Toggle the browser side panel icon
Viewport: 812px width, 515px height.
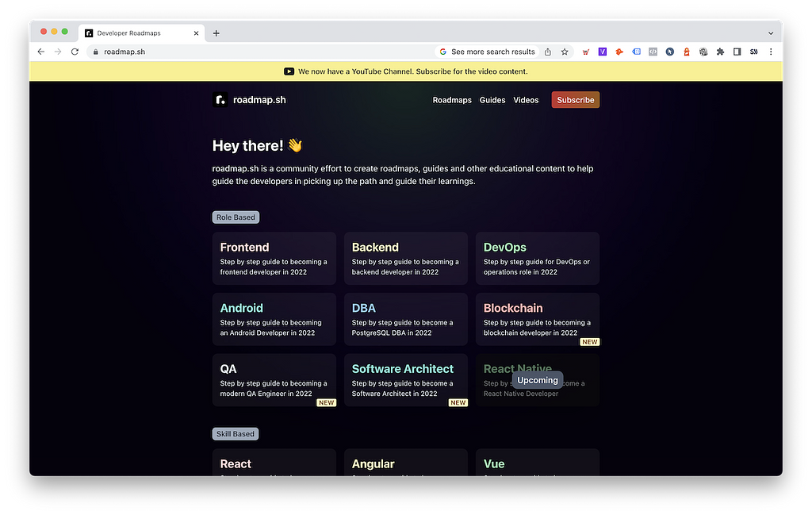coord(737,52)
